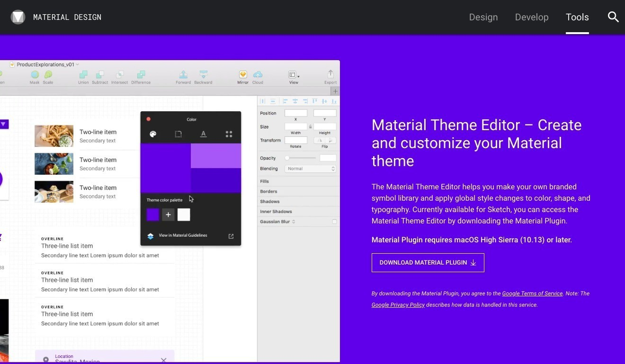
Task: Open the Design navigation tab
Action: pyautogui.click(x=483, y=17)
